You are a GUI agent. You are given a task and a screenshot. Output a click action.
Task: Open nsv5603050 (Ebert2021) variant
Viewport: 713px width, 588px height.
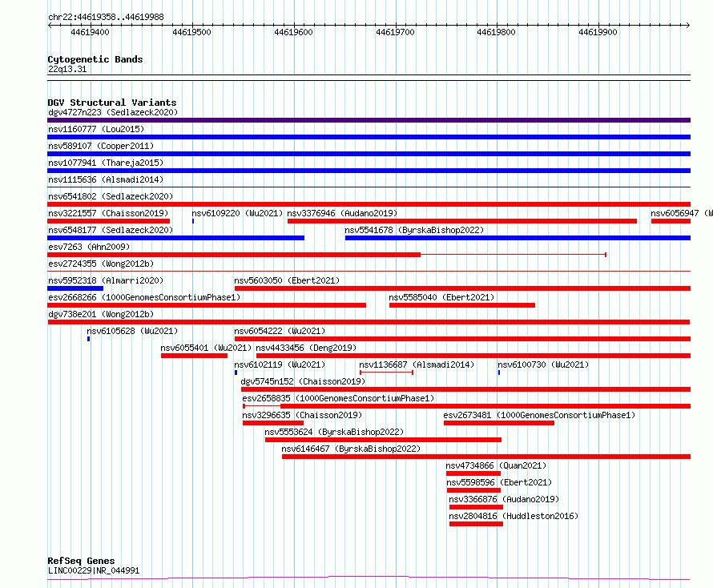(x=287, y=280)
